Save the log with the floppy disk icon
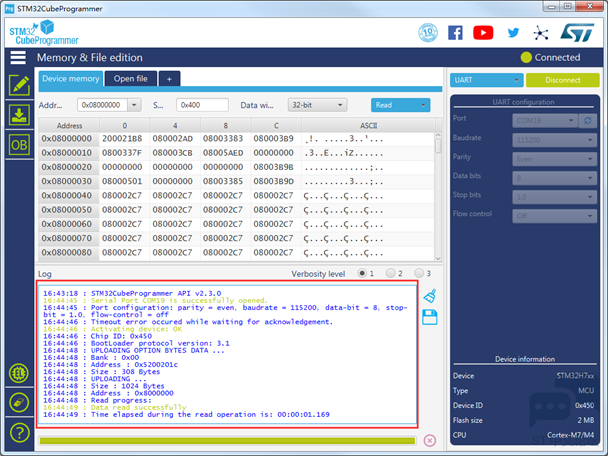 (x=430, y=317)
